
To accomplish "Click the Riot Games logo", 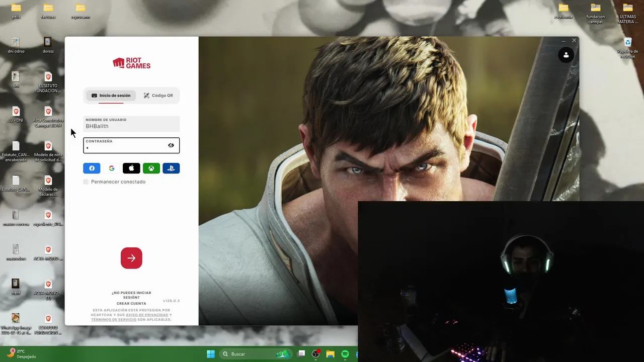I will (131, 63).
